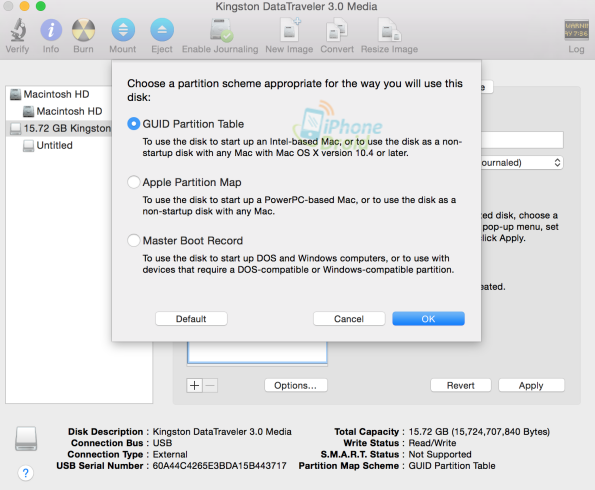The image size is (595, 490).
Task: Click the large disk icon beside Disk Description
Action: click(x=26, y=439)
